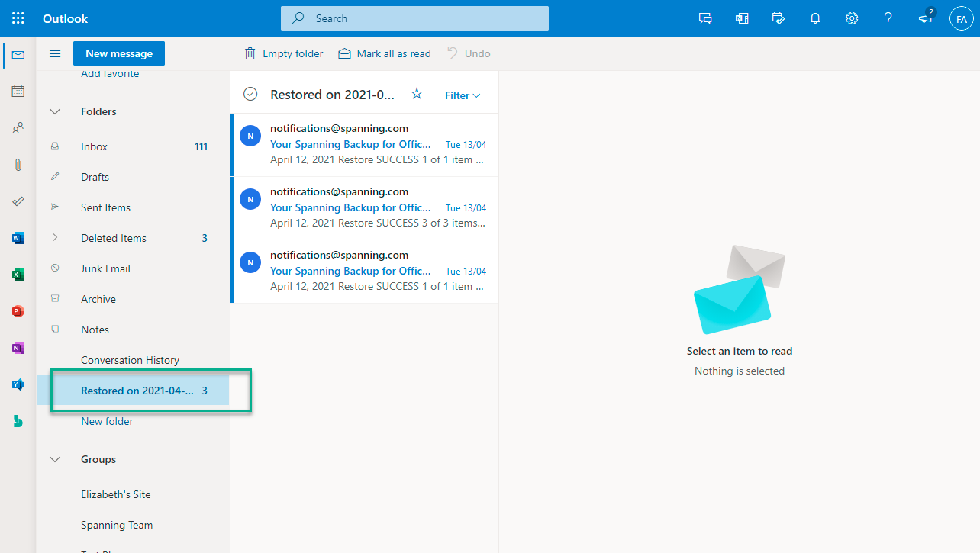Open the Sent Items folder
Viewport: 980px width, 553px height.
(x=133, y=207)
